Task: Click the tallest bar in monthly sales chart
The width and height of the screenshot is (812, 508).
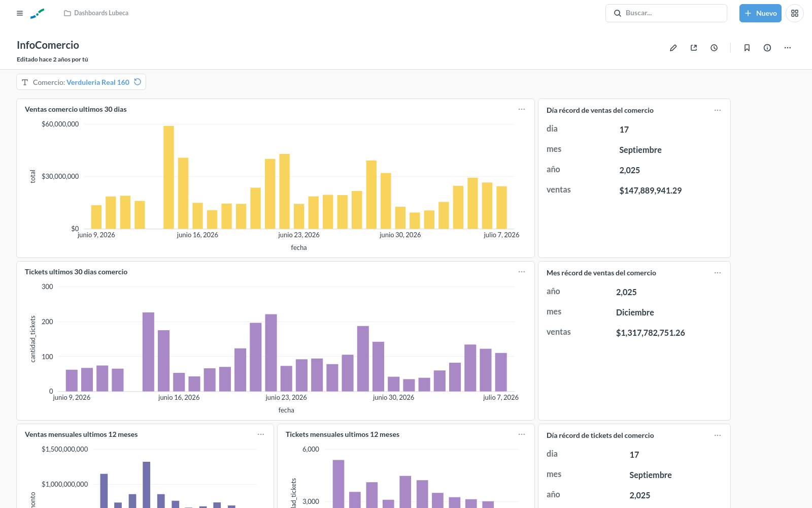Action: (x=147, y=485)
